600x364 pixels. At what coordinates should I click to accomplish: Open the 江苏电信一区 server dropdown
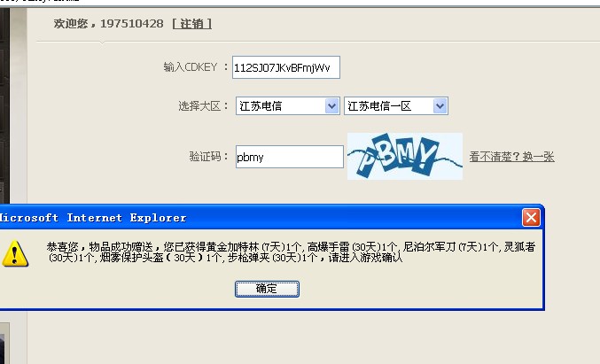(x=395, y=106)
